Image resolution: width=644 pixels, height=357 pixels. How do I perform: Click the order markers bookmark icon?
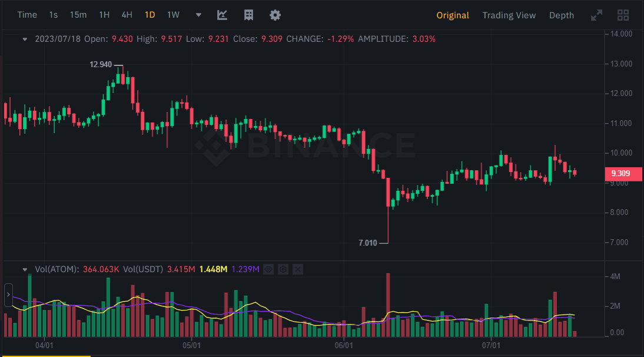pos(248,15)
